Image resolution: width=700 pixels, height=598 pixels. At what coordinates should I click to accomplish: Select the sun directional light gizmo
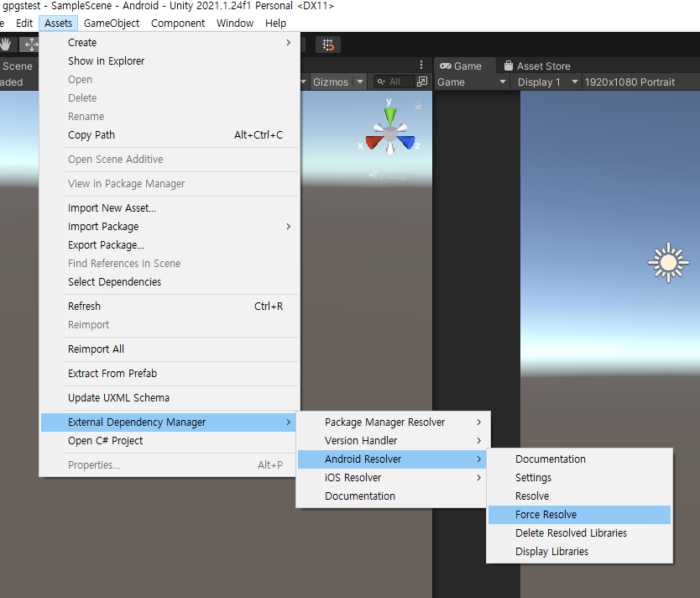pos(668,263)
